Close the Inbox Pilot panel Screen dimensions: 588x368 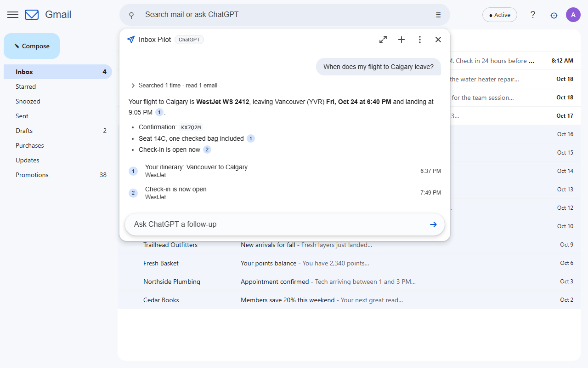click(438, 40)
